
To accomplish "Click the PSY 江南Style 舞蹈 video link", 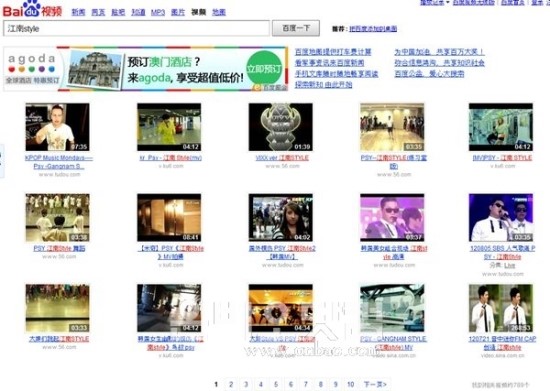I will click(x=59, y=248).
